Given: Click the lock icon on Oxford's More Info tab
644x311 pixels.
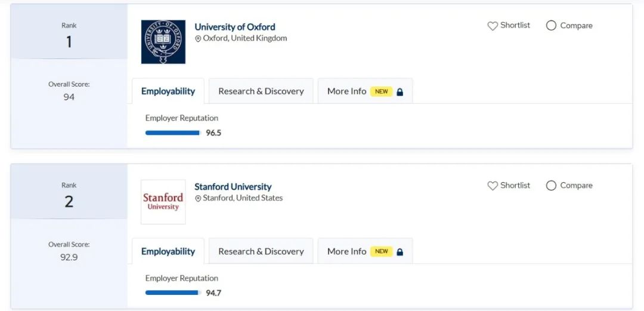Looking at the screenshot, I should (400, 92).
